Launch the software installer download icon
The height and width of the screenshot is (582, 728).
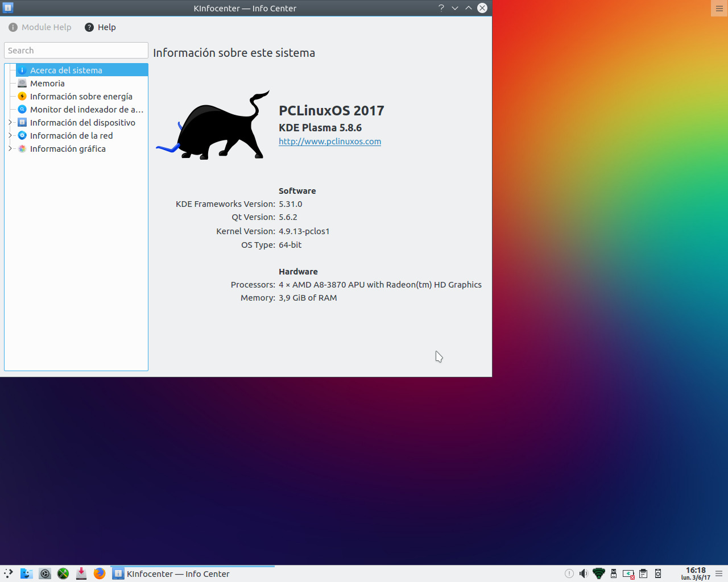81,573
